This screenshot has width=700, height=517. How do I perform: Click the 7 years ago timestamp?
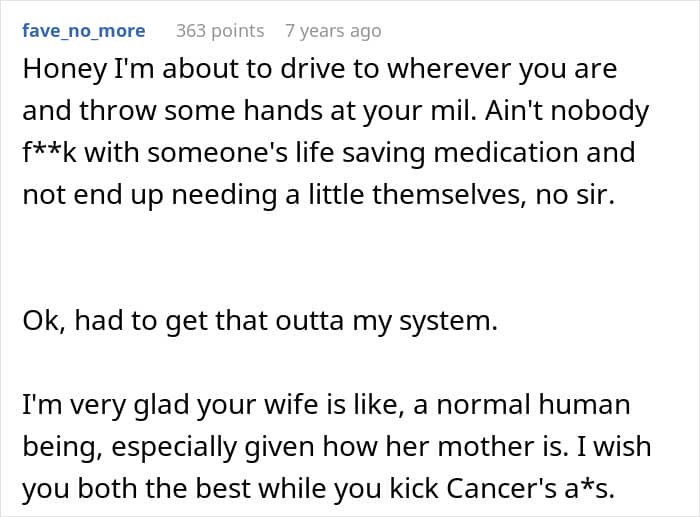(333, 31)
